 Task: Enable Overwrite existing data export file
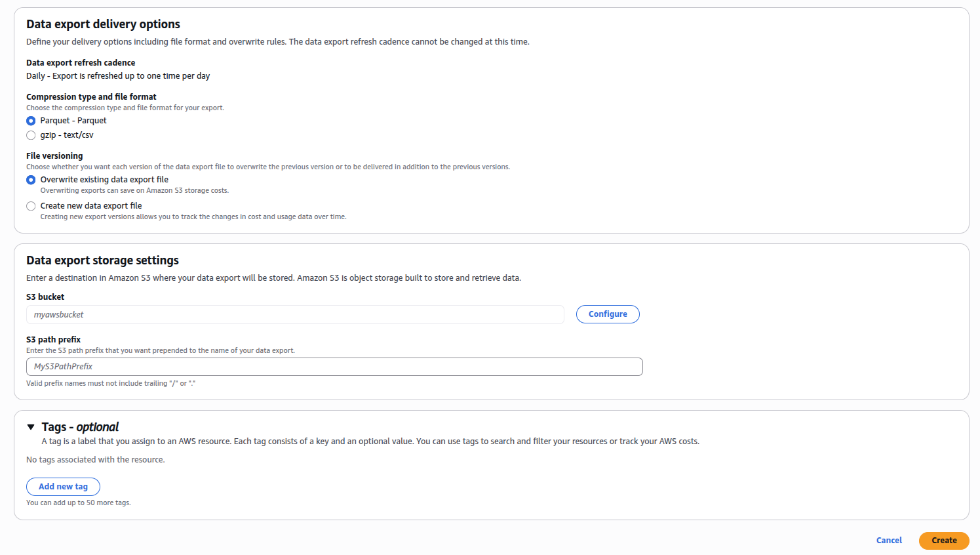[x=31, y=179]
